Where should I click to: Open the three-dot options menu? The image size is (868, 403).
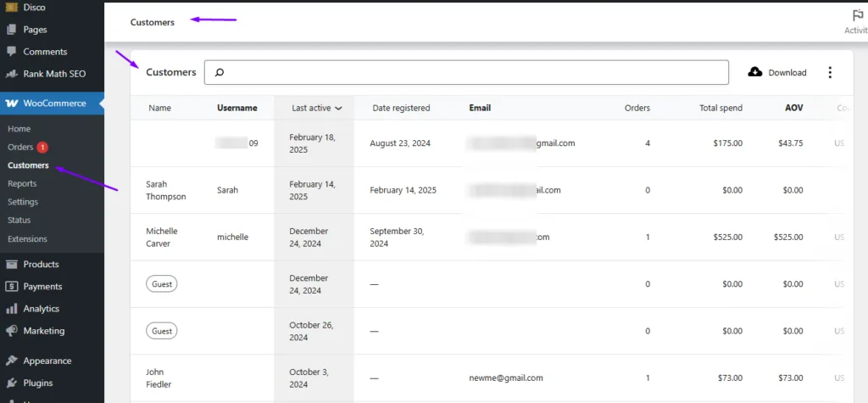point(829,73)
